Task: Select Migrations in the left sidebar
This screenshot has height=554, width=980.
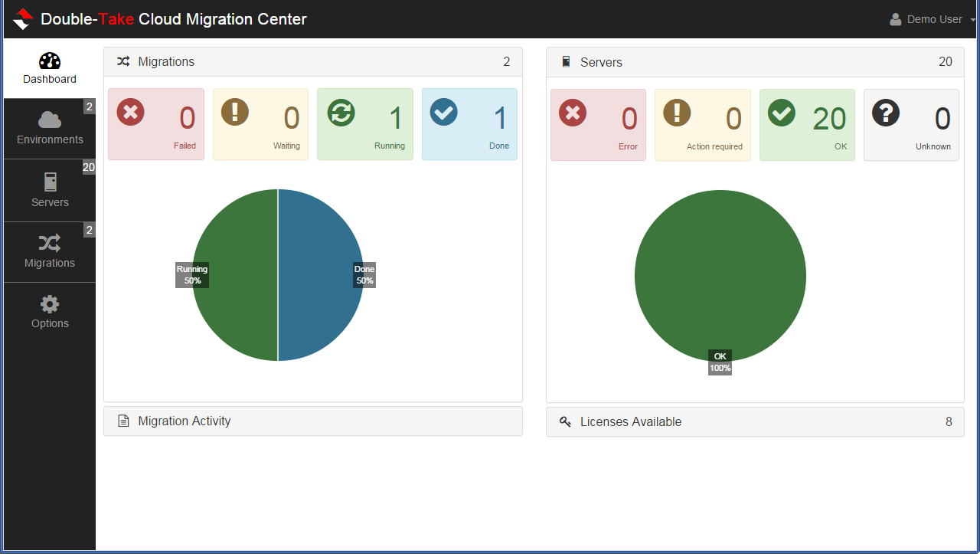Action: tap(49, 251)
